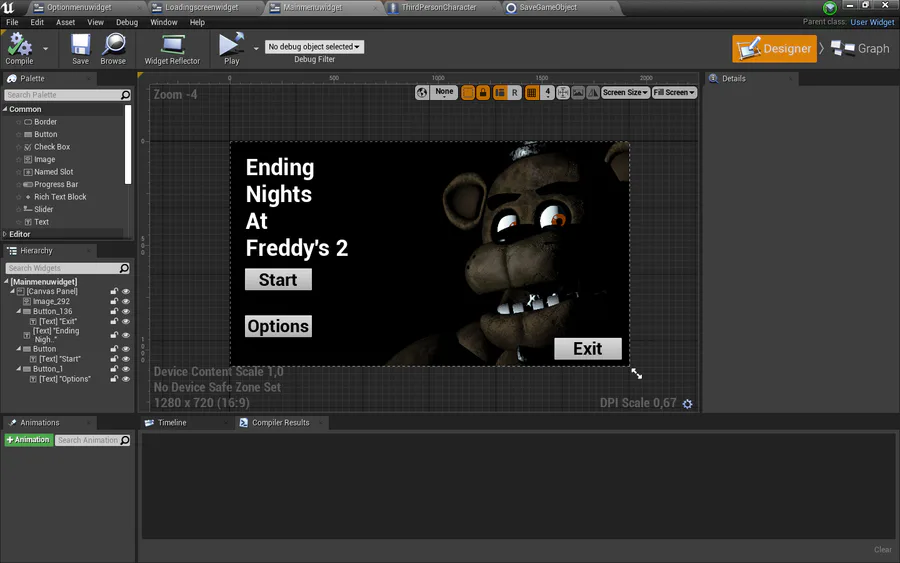Screen dimensions: 900x563
Task: Click the Palette panel scrollbar
Action: [x=128, y=145]
